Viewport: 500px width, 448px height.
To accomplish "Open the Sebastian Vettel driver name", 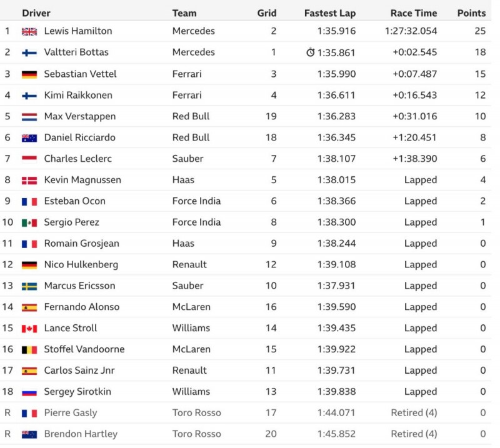I will click(x=81, y=74).
